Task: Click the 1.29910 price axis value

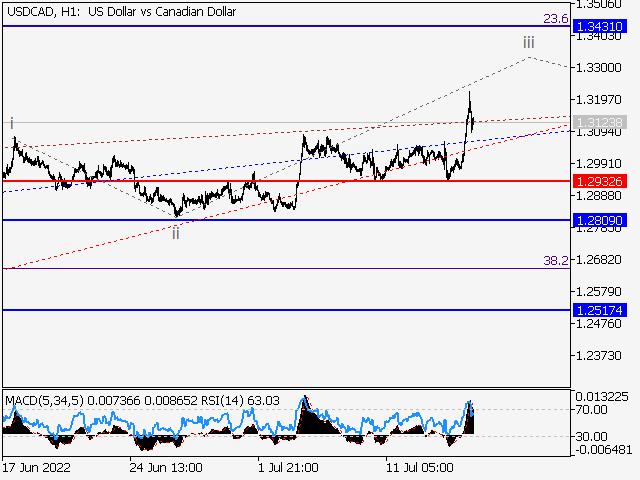Action: click(x=598, y=164)
